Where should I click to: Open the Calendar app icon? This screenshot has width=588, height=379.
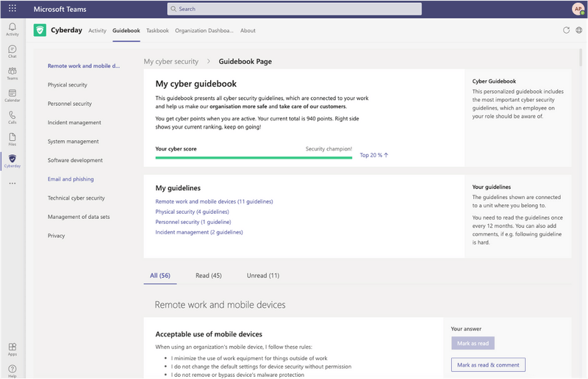[x=12, y=95]
